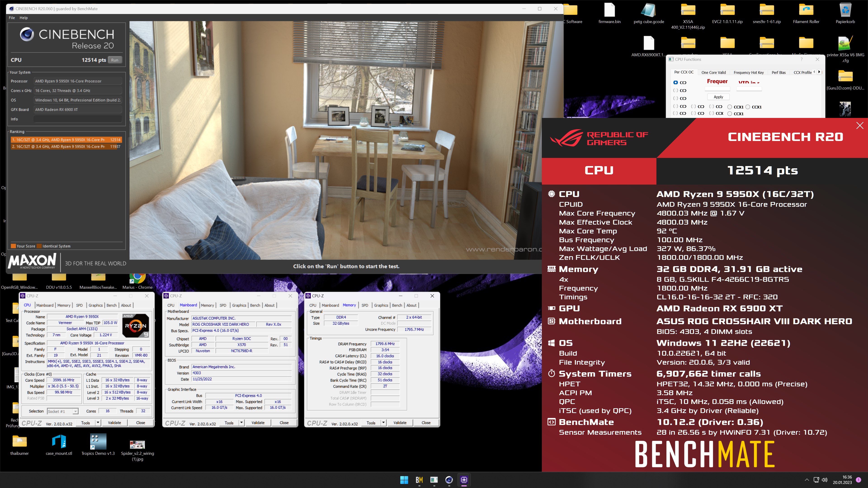Select the 11937 ranking entry in Cinebench
868x488 pixels.
[66, 146]
